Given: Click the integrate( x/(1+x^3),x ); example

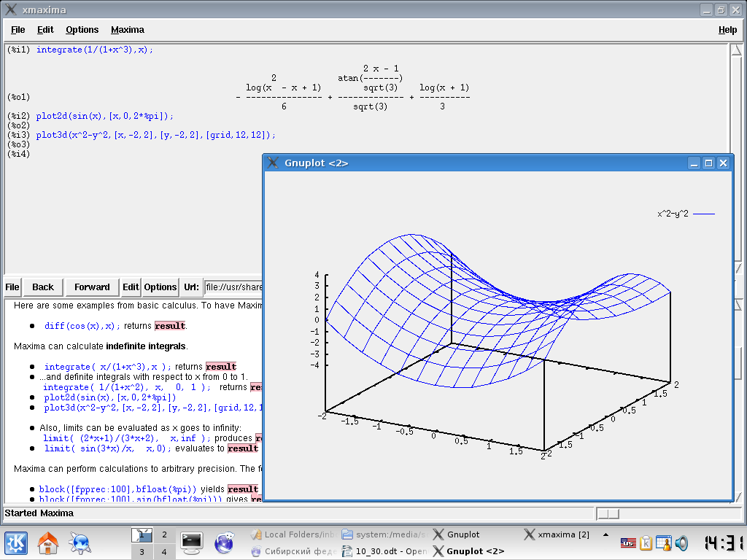Looking at the screenshot, I should pyautogui.click(x=108, y=367).
